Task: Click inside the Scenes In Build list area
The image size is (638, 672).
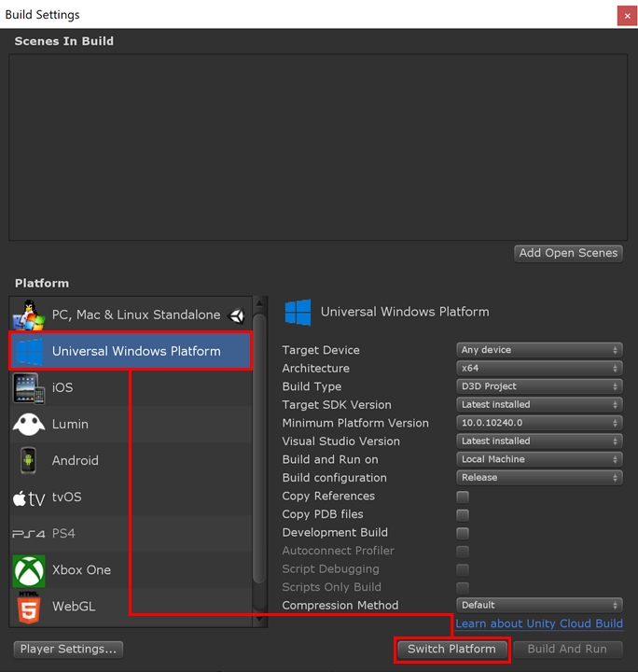Action: pos(318,147)
